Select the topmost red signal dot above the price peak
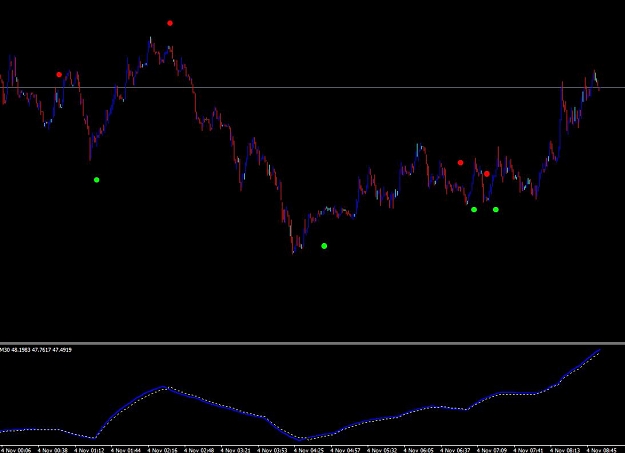 [x=170, y=23]
